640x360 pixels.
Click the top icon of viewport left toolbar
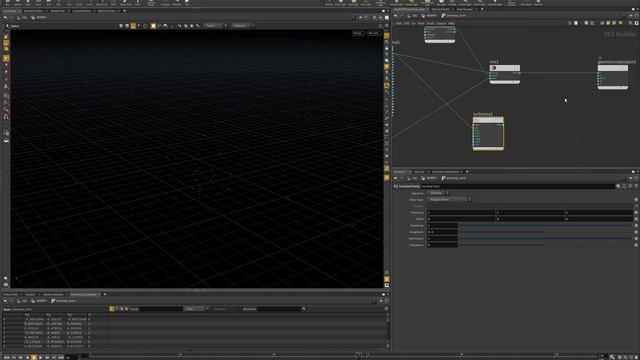pos(6,37)
